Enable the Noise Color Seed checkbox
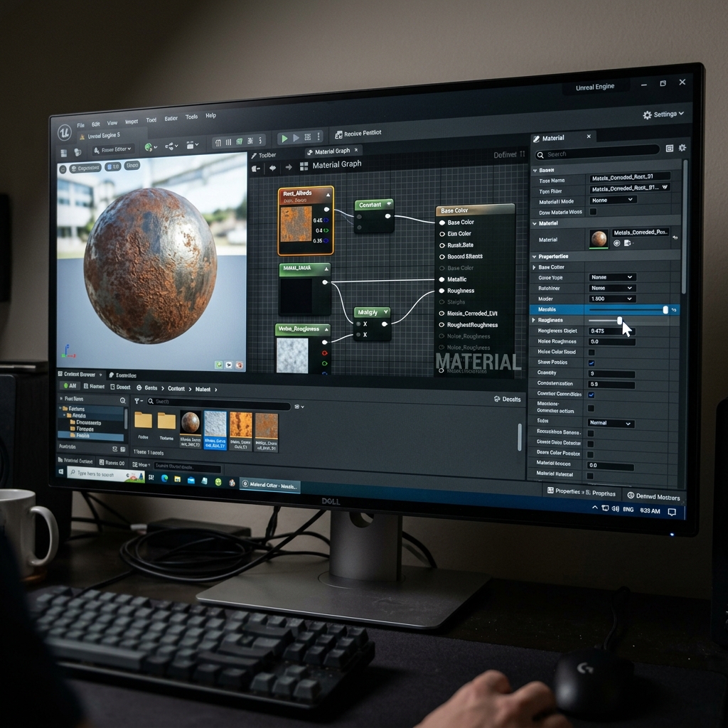 [591, 353]
